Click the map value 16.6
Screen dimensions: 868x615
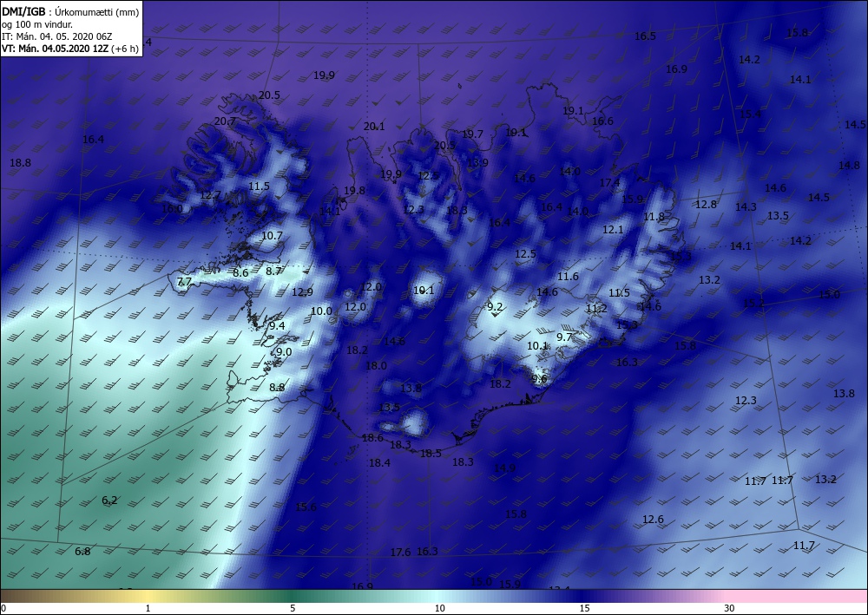602,121
